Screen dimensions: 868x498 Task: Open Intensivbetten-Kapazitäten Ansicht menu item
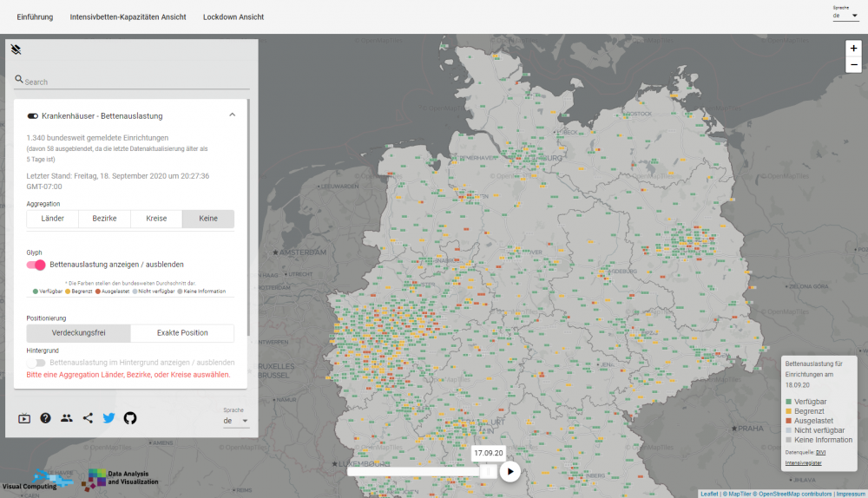pyautogui.click(x=128, y=17)
